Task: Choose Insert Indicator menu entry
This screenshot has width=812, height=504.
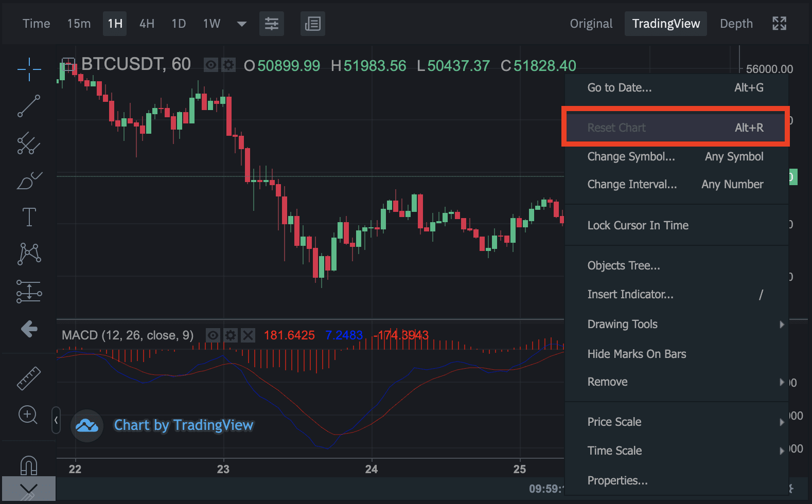Action: pyautogui.click(x=676, y=294)
